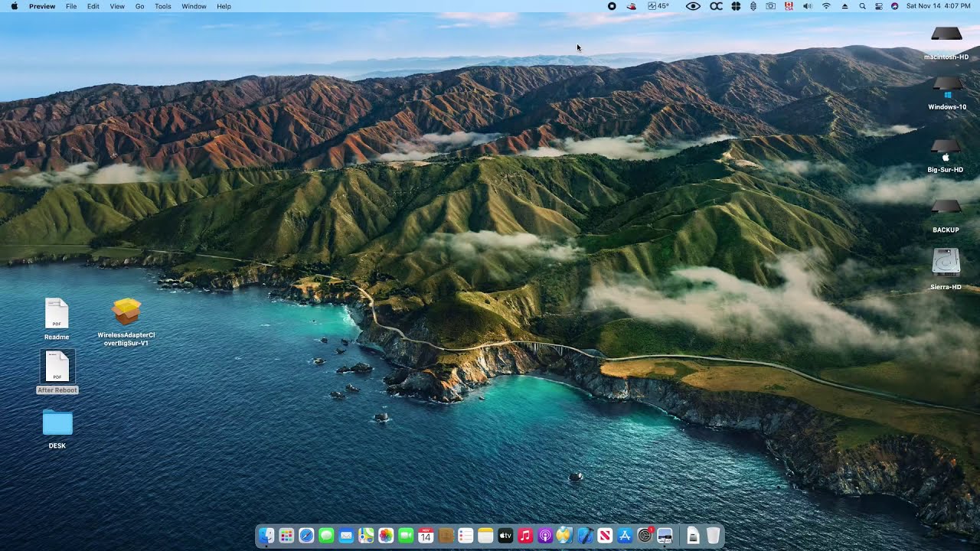980x551 pixels.
Task: Open Contacts app in the Dock
Action: pos(446,536)
